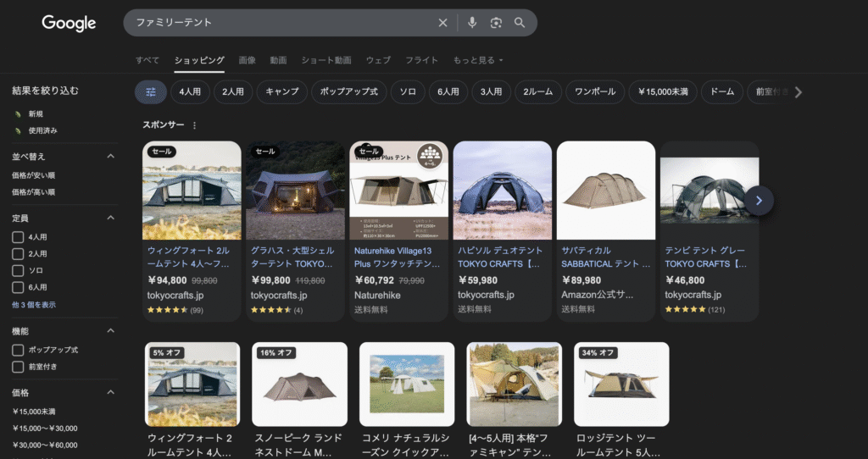Filter price ￥15,000〜￥30,000
Image resolution: width=868 pixels, height=459 pixels.
click(x=45, y=429)
